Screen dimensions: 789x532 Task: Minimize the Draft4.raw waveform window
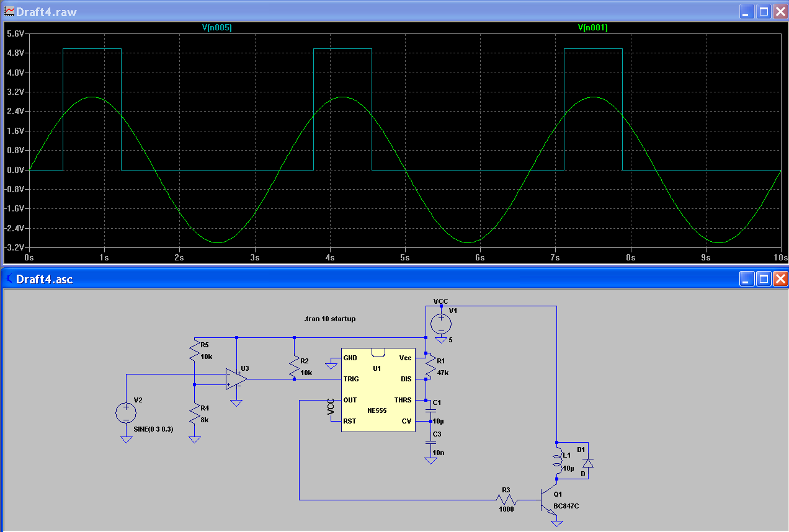[747, 11]
